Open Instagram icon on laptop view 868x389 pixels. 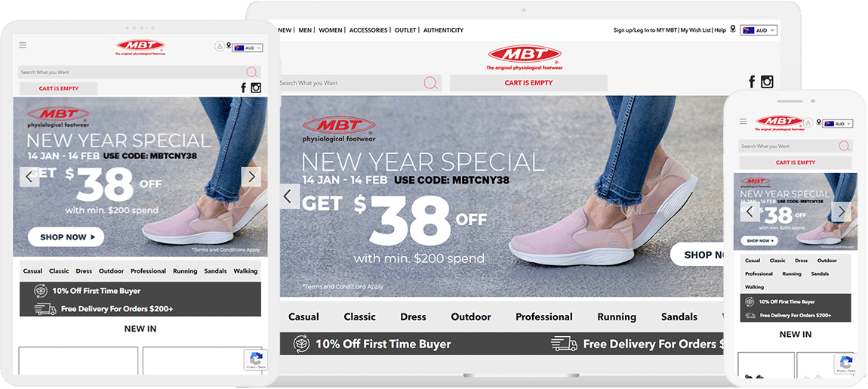pyautogui.click(x=767, y=82)
